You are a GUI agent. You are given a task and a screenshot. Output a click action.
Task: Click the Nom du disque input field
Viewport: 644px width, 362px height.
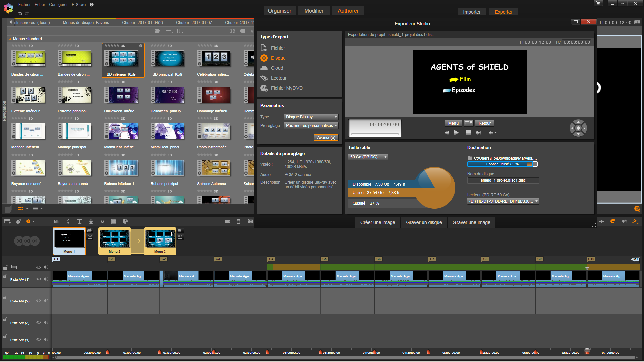(x=503, y=180)
